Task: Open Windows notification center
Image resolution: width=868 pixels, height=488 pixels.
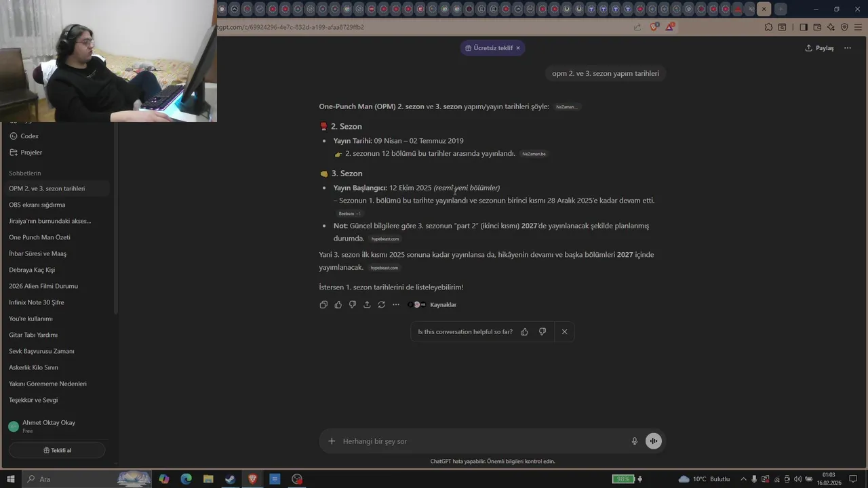Action: (x=853, y=479)
